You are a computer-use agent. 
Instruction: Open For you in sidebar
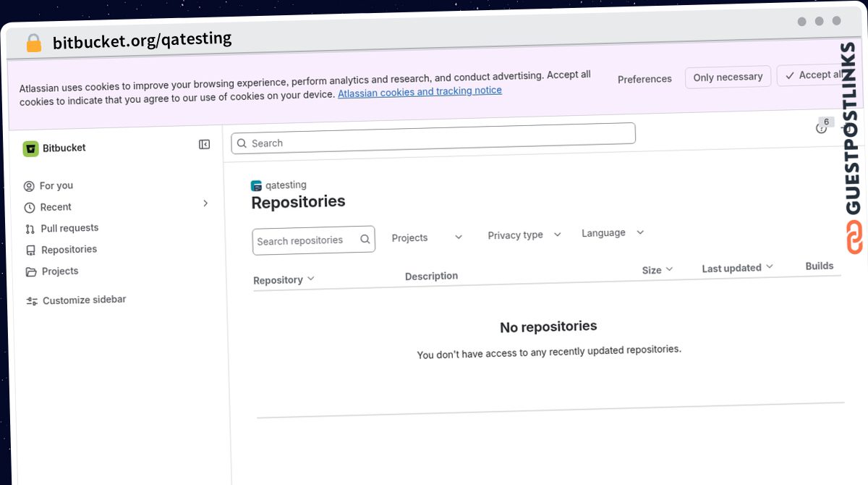pyautogui.click(x=56, y=186)
